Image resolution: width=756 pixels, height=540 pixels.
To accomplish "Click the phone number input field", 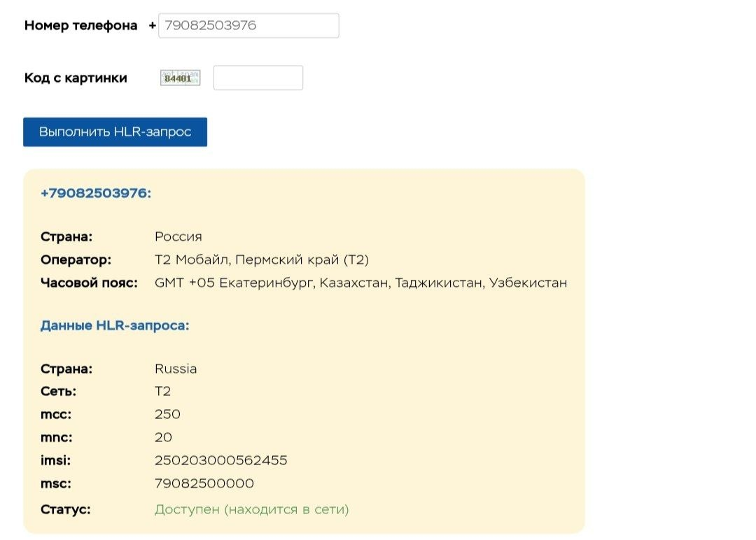I will [248, 25].
